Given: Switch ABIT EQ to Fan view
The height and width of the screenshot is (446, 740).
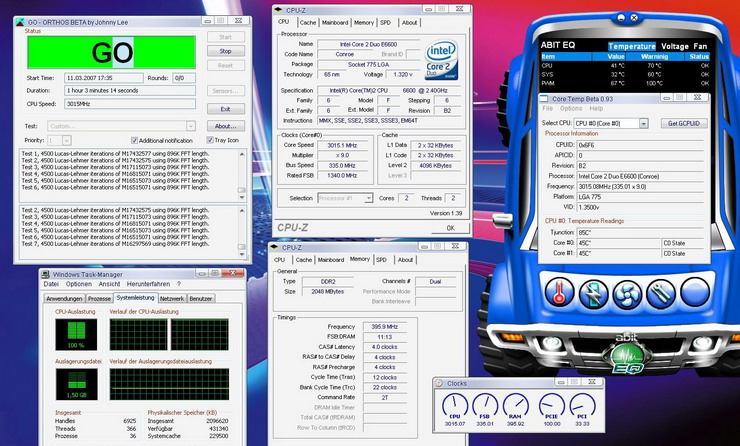Looking at the screenshot, I should pyautogui.click(x=700, y=46).
